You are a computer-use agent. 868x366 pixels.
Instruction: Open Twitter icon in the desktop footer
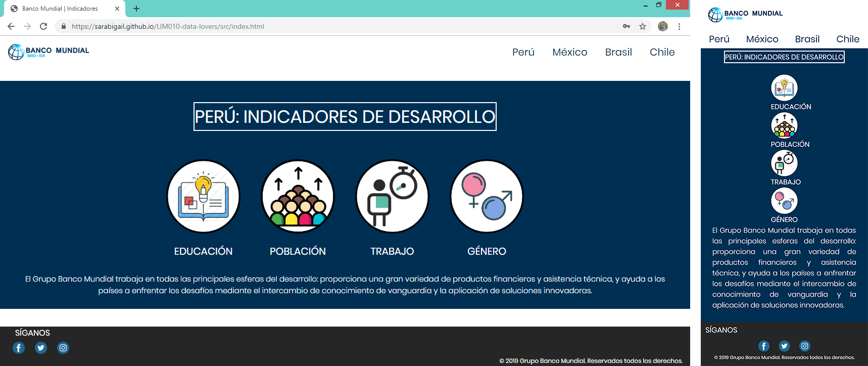(x=41, y=348)
